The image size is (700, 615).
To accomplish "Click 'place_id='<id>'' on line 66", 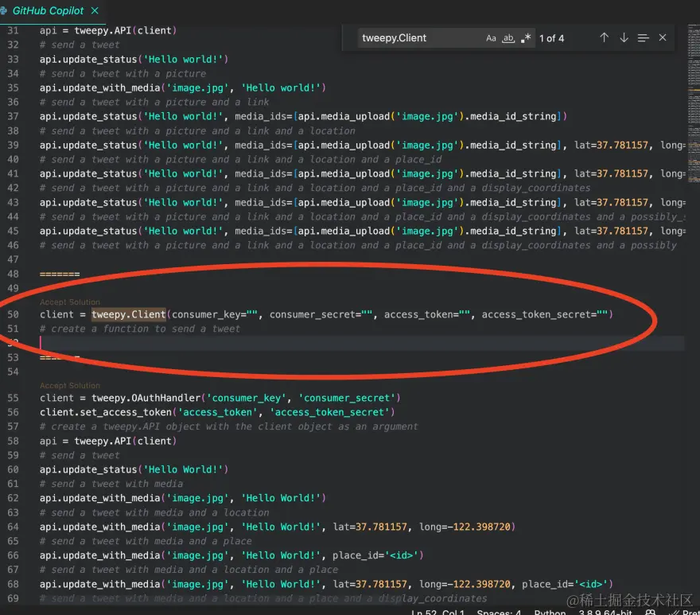I will [376, 555].
